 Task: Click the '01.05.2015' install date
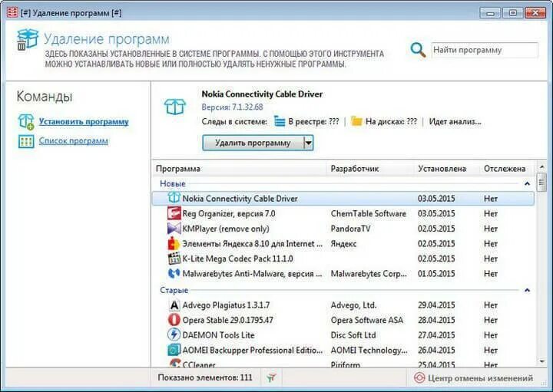click(436, 274)
